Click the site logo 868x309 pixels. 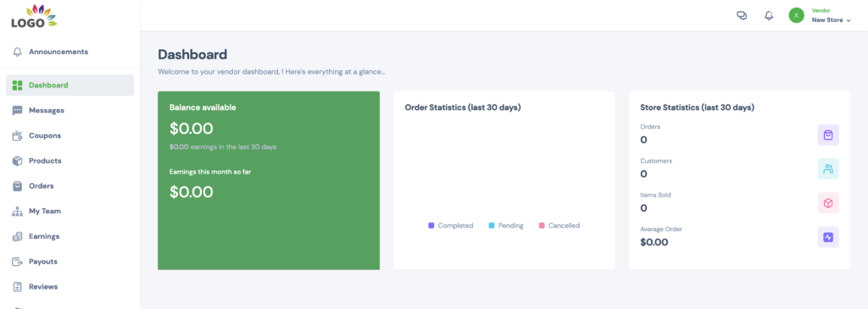(34, 16)
